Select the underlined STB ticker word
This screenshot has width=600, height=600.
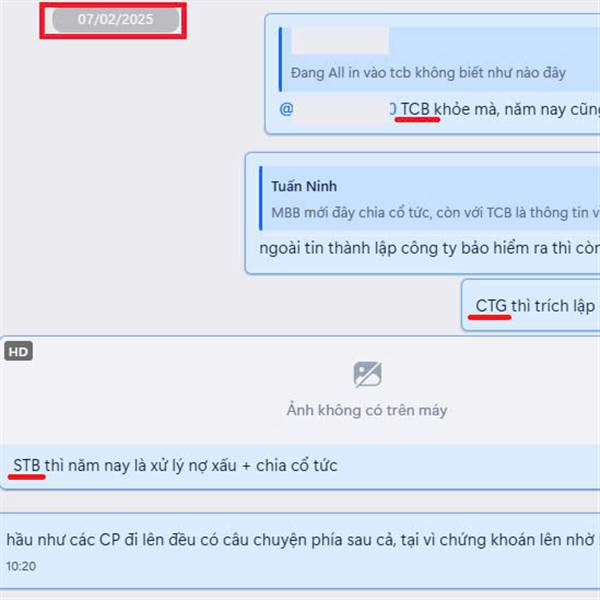[27, 465]
